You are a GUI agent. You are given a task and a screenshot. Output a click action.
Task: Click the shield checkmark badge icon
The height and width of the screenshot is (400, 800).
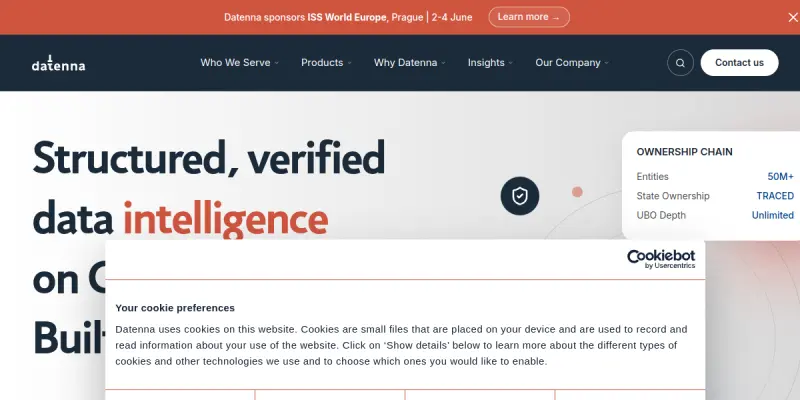[519, 196]
